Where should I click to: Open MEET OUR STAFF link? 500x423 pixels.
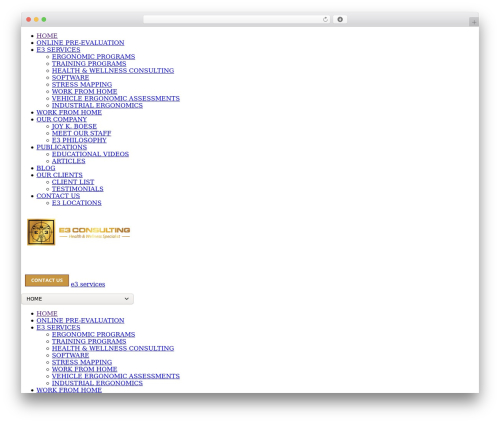click(81, 133)
